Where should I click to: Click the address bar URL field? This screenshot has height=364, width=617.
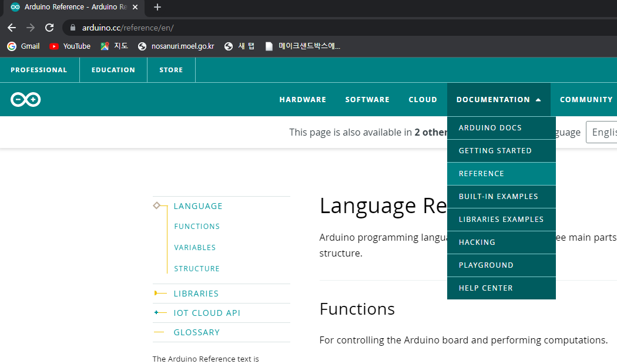pos(338,28)
